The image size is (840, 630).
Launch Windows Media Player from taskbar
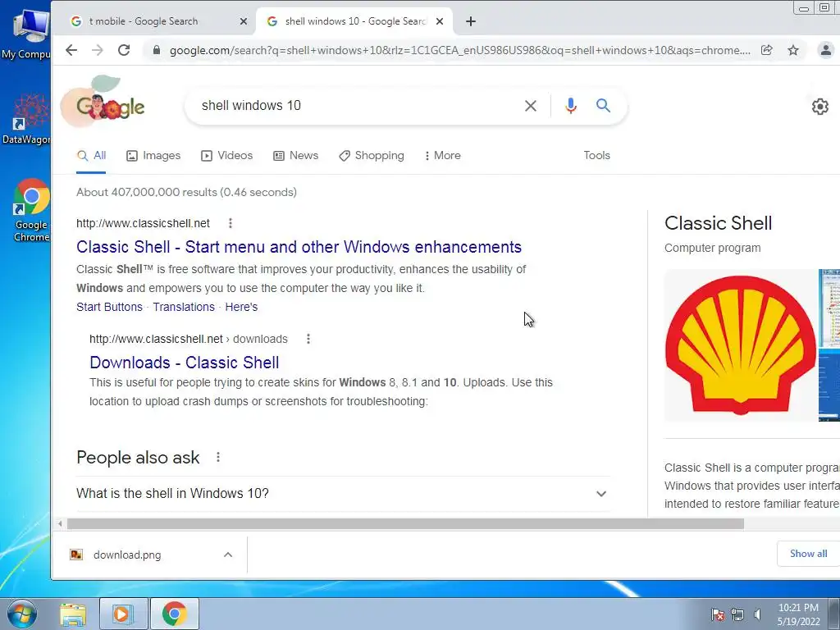click(123, 614)
